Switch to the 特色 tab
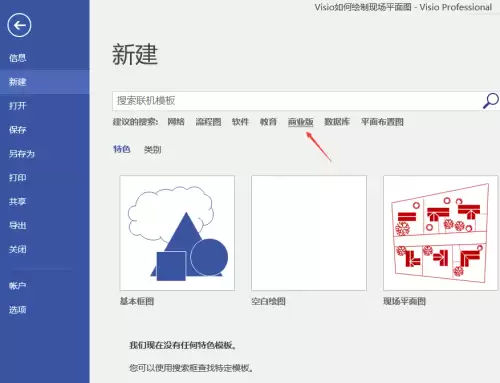The height and width of the screenshot is (383, 500). pyautogui.click(x=122, y=149)
